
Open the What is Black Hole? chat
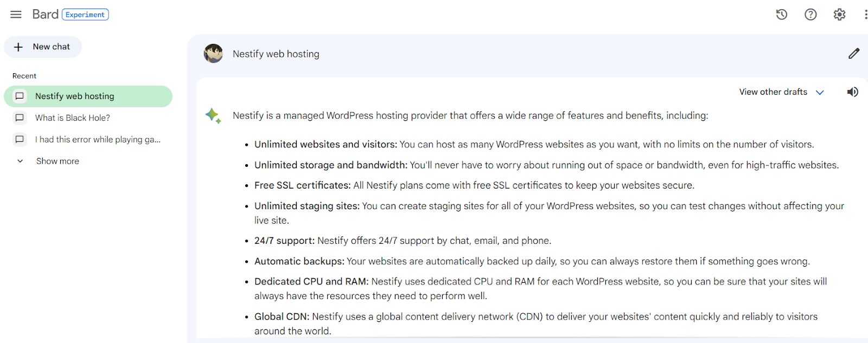tap(88, 118)
